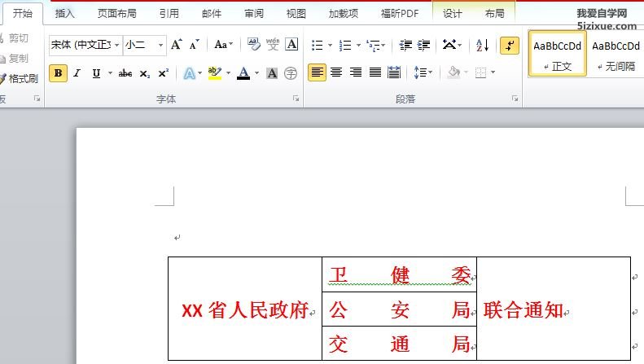Toggle Italic formatting

[x=77, y=73]
